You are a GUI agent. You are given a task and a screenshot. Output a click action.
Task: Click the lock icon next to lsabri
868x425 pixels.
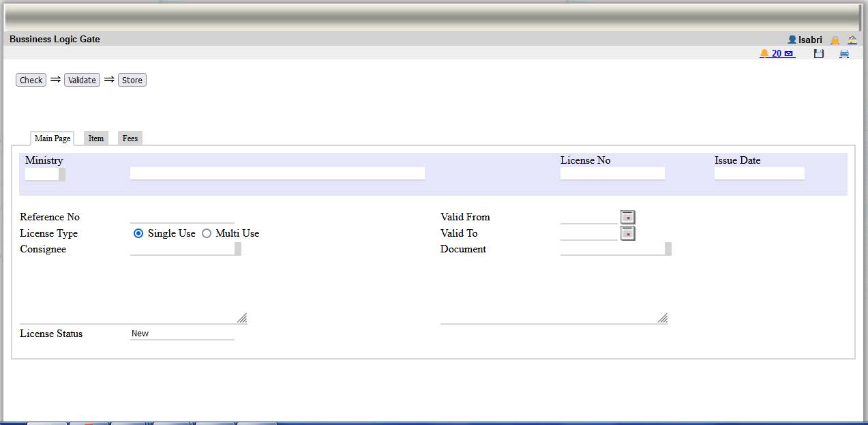point(835,40)
